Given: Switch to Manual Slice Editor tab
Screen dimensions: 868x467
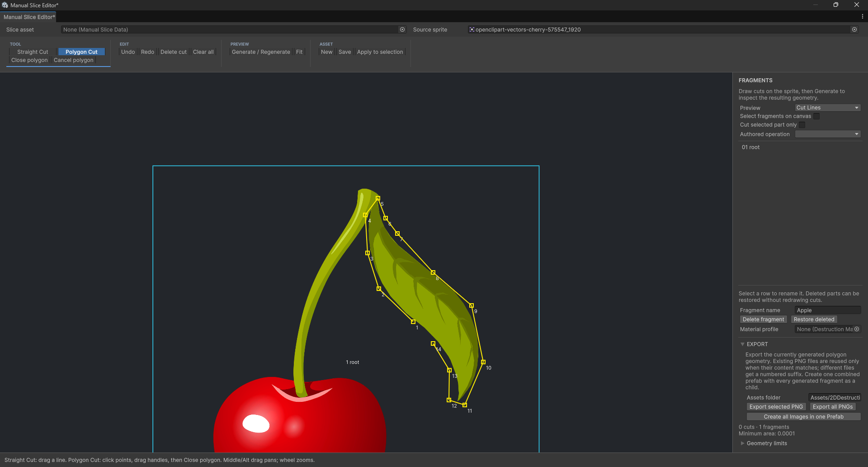Looking at the screenshot, I should pyautogui.click(x=29, y=17).
